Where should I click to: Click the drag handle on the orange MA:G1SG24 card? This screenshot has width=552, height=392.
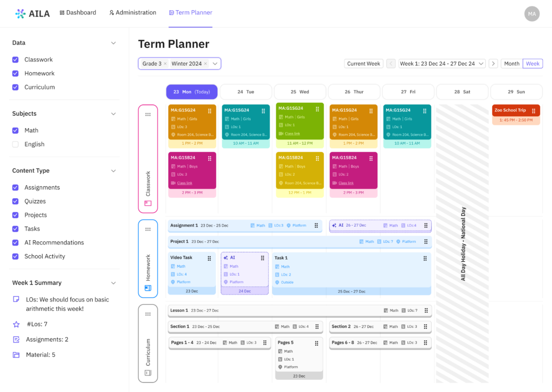coord(209,110)
